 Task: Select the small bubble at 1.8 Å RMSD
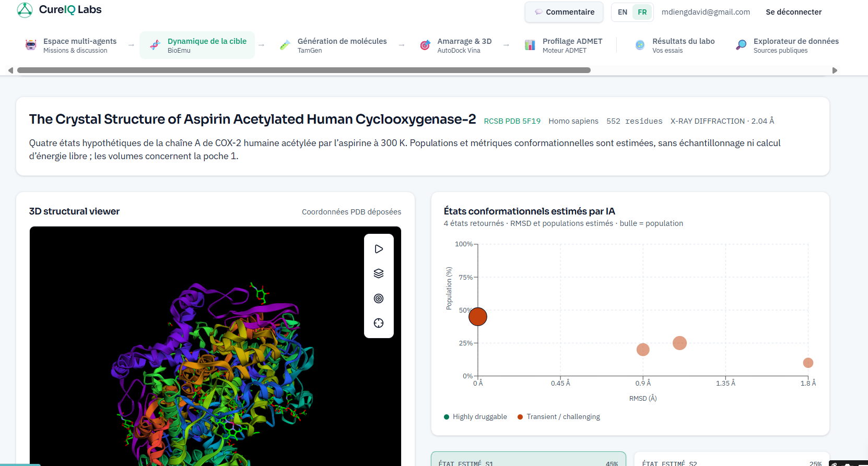point(808,363)
